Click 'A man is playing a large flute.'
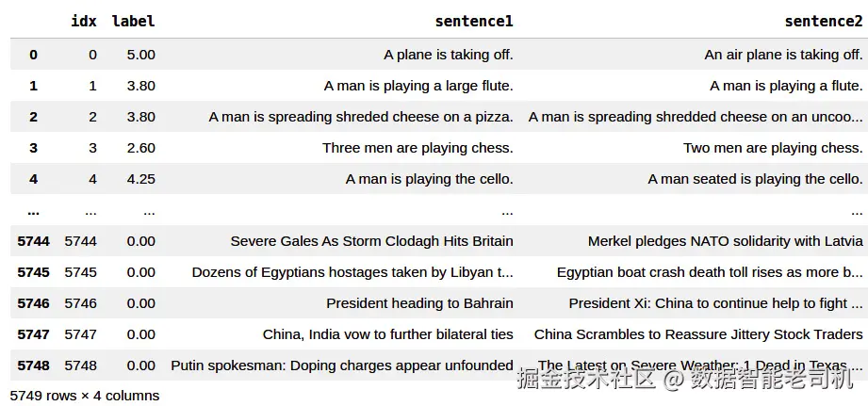Image resolution: width=868 pixels, height=406 pixels. (x=418, y=86)
